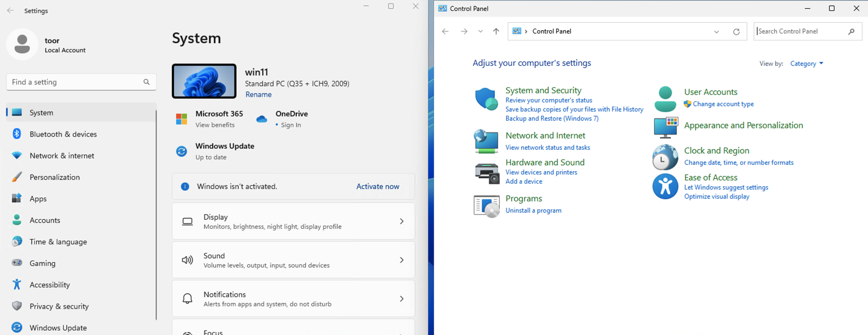
Task: Switch to Privacy & security settings
Action: coord(59,306)
